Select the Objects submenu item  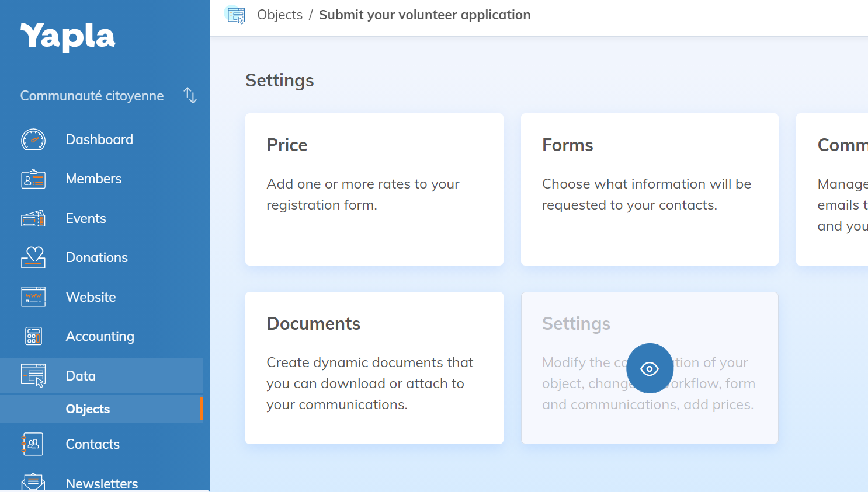88,409
